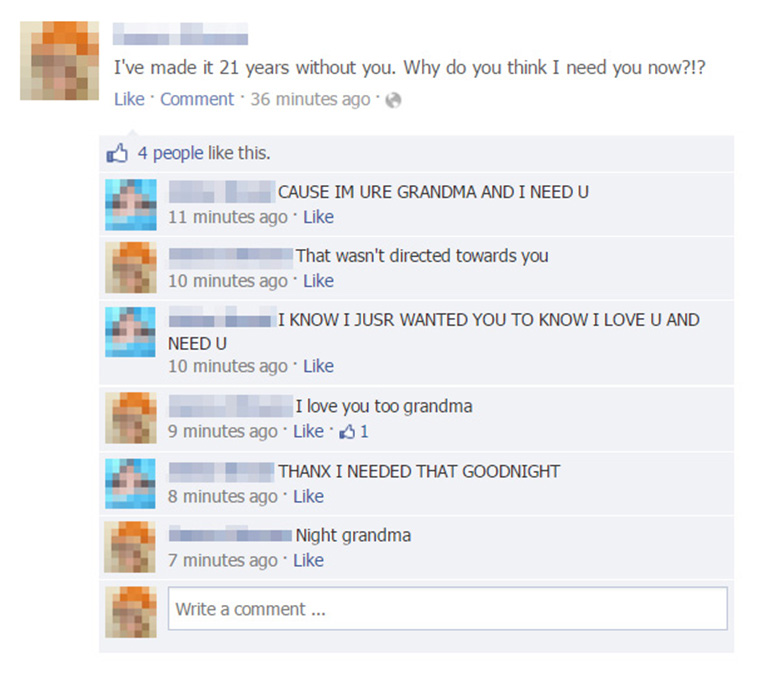Click the thumbs-up count on 'I love you too grandma'
The image size is (758, 683).
[x=354, y=431]
